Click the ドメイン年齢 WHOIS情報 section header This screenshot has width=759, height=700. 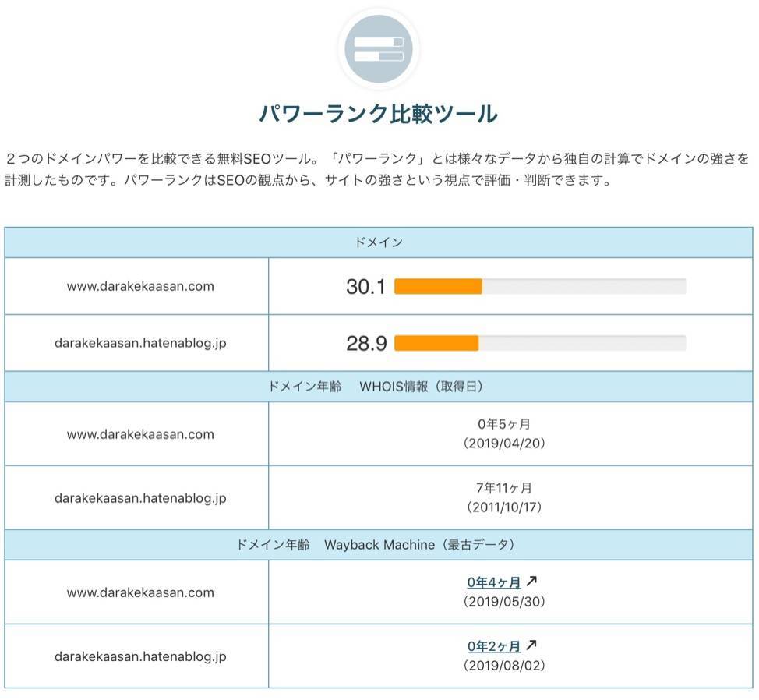tap(379, 387)
